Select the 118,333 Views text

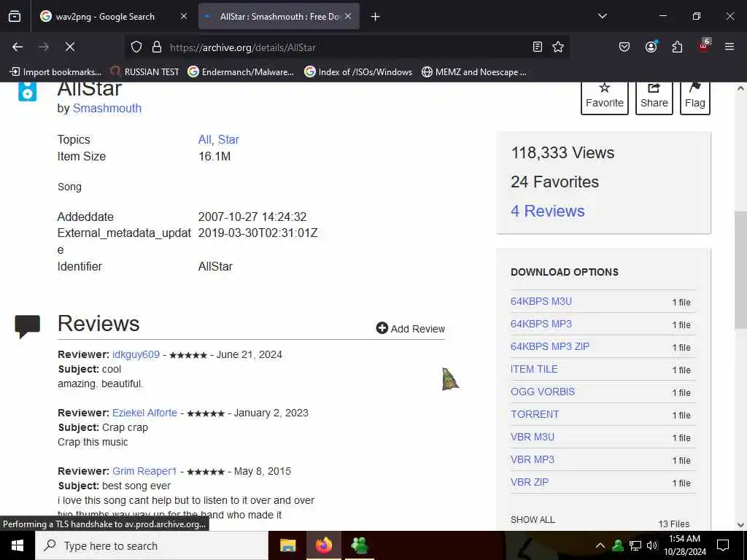click(x=562, y=153)
